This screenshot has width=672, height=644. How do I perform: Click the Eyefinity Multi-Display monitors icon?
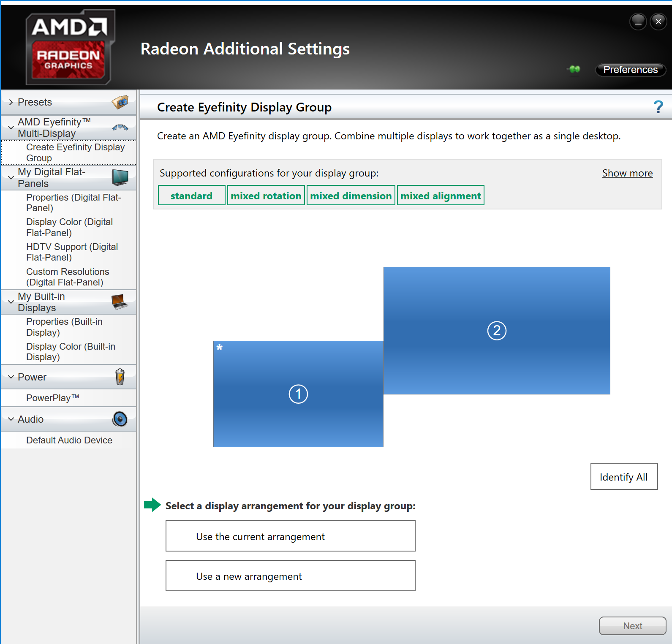(120, 128)
